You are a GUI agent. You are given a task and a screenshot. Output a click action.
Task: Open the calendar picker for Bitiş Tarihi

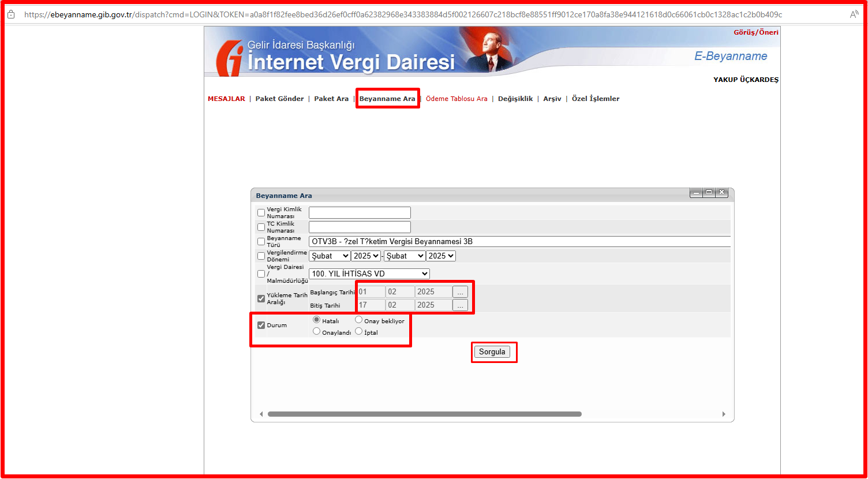pos(460,305)
